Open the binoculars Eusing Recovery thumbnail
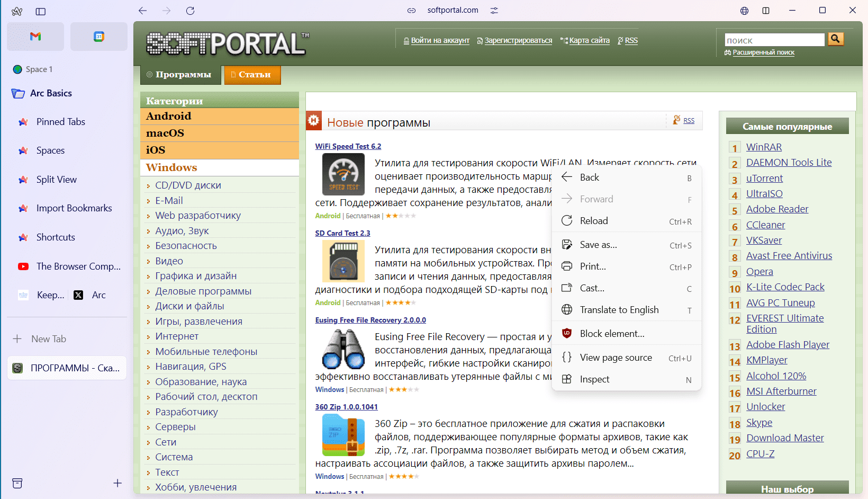Screen dimensions: 868x499 [343, 348]
